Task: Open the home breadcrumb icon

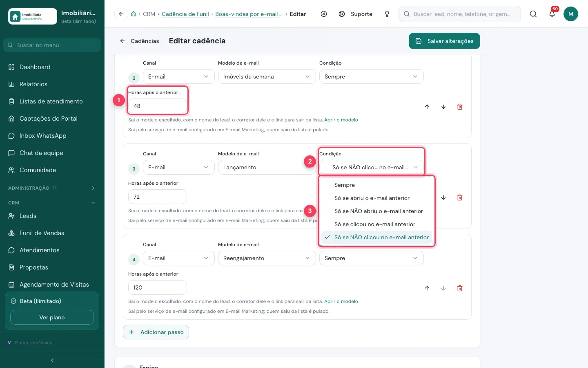Action: (x=134, y=14)
